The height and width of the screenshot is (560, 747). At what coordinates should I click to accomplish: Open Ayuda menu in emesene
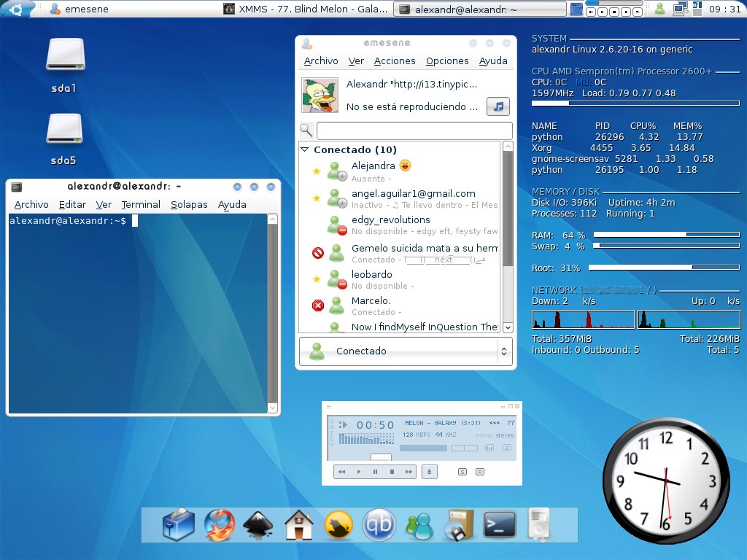click(493, 61)
